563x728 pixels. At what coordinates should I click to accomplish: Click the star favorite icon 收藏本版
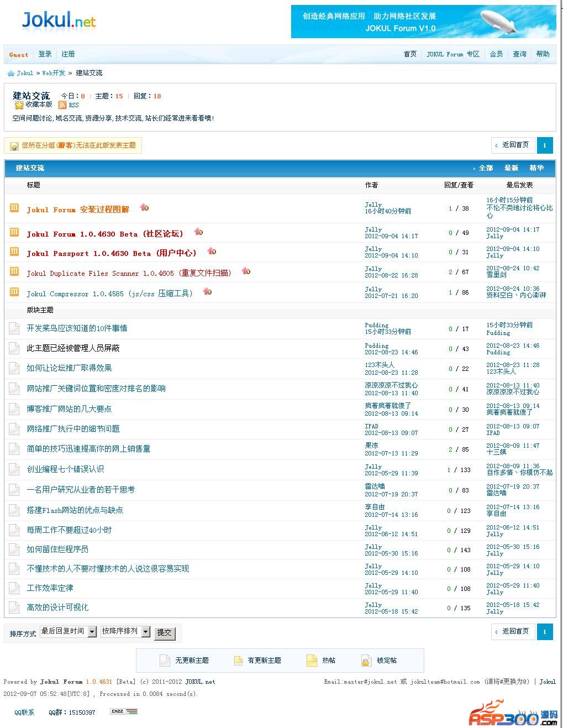(x=19, y=104)
